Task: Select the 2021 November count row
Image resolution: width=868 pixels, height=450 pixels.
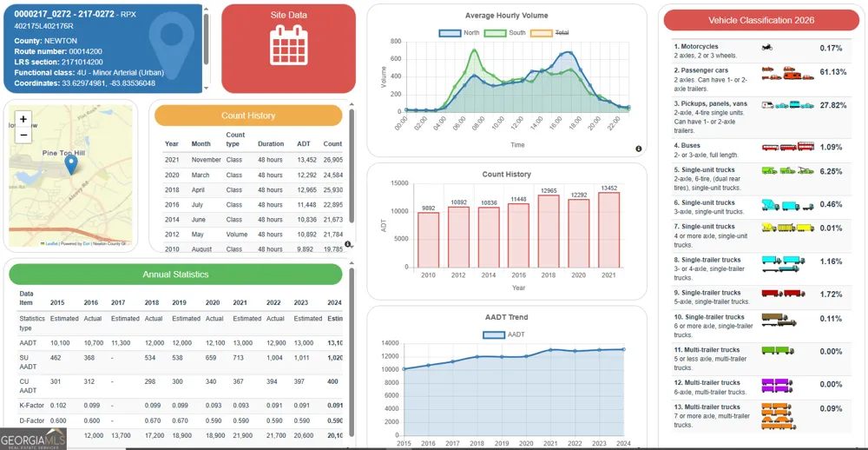Action: 253,160
